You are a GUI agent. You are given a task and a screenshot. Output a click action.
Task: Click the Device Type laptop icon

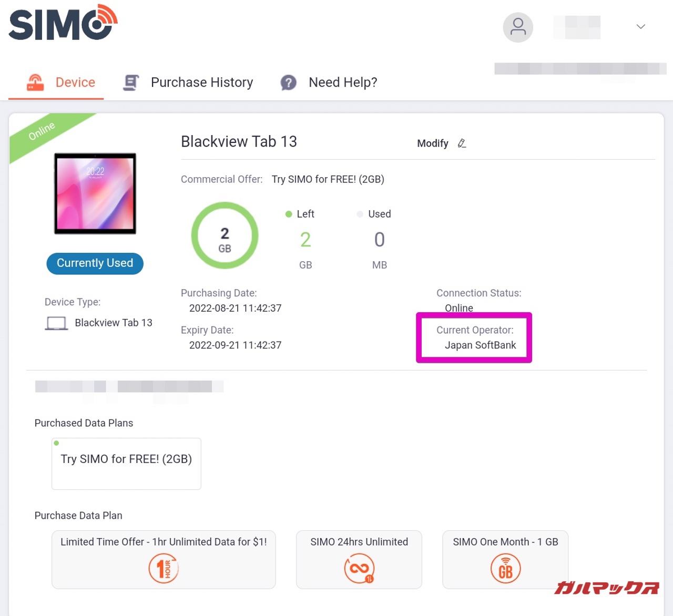point(56,323)
